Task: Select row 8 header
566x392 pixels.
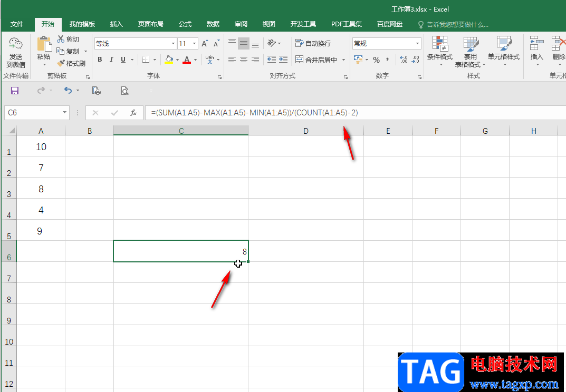Action: tap(8, 293)
